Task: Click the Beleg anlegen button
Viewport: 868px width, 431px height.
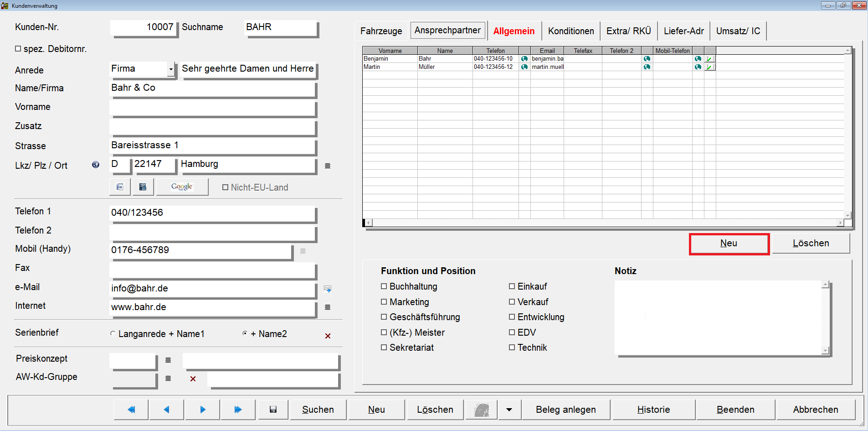Action: [565, 410]
